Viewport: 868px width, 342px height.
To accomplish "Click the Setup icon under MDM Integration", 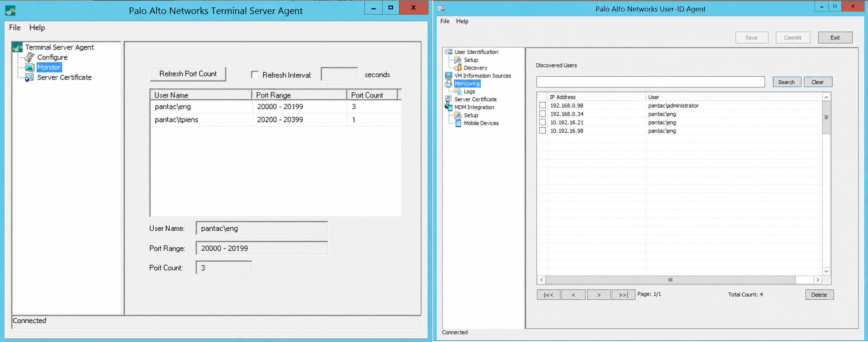I will pyautogui.click(x=458, y=115).
